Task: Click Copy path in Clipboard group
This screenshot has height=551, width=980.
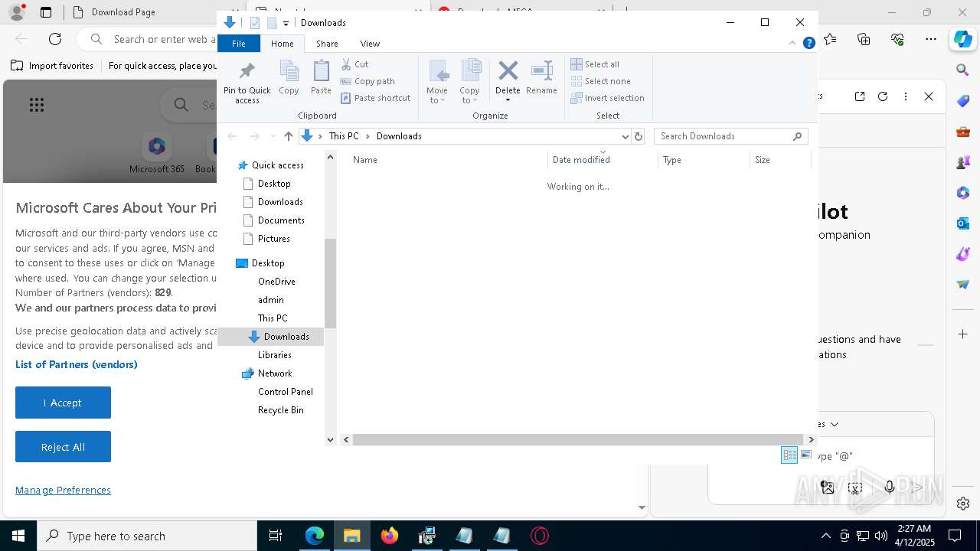Action: click(367, 81)
